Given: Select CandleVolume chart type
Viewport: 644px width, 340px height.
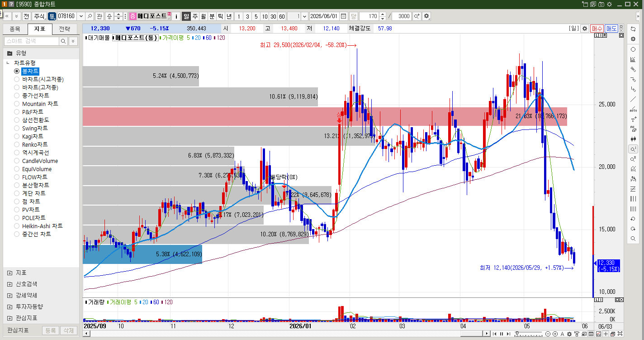Looking at the screenshot, I should (x=17, y=161).
